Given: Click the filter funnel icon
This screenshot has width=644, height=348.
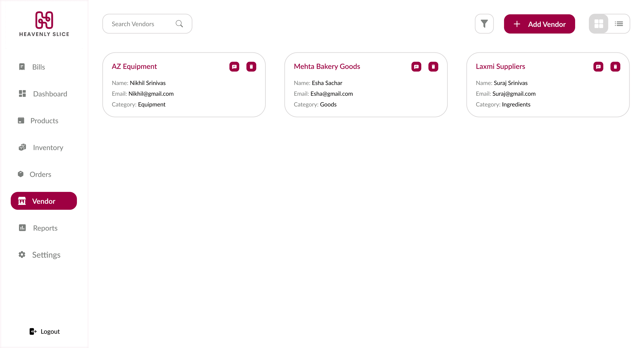Looking at the screenshot, I should (x=484, y=24).
